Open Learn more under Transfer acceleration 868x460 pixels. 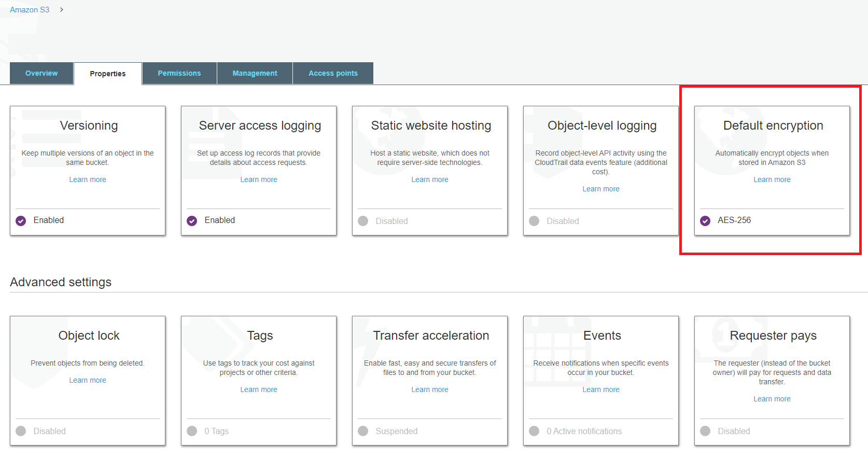point(430,389)
